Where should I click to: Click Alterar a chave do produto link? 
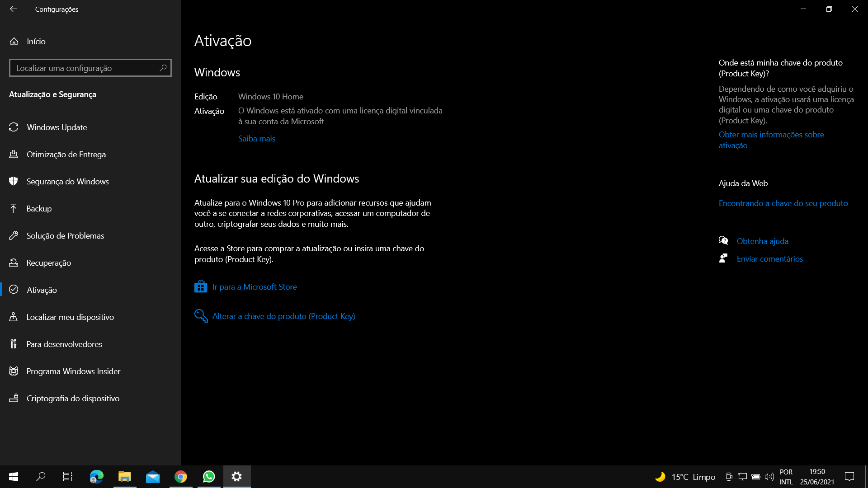283,316
